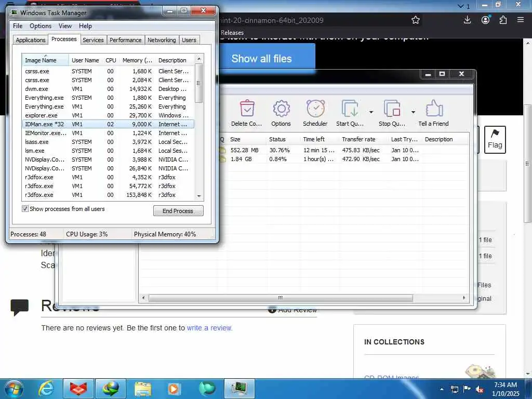The width and height of the screenshot is (532, 399).
Task: Expand the Stop Queue dropdown arrow
Action: (413, 112)
